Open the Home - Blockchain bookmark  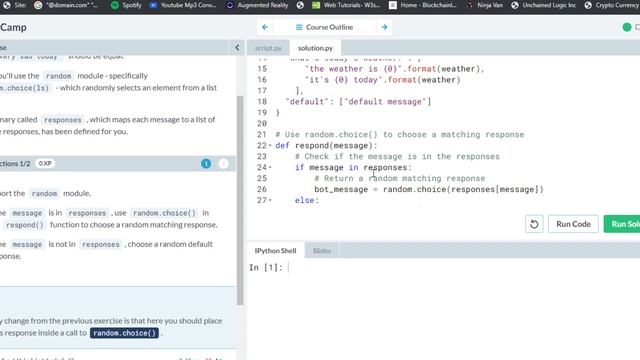click(423, 5)
